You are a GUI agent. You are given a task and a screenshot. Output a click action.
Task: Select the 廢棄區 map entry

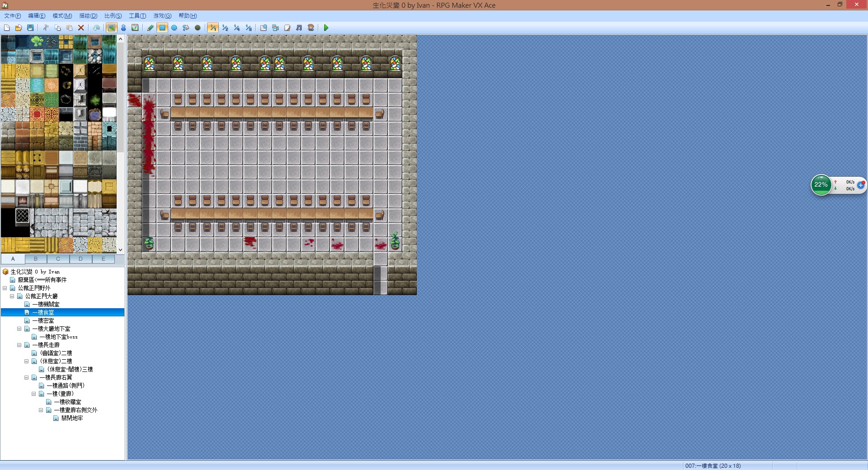coord(42,280)
